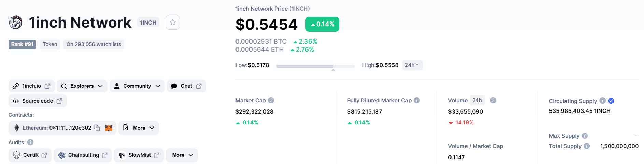Open the Chat link
The image size is (644, 164).
coord(186,86)
